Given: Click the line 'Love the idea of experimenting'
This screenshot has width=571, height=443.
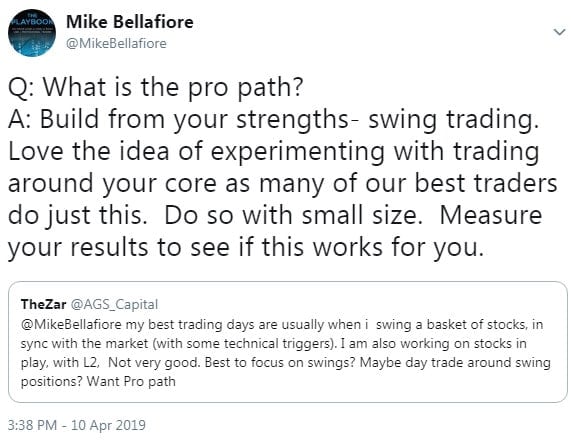Looking at the screenshot, I should click(x=273, y=152).
